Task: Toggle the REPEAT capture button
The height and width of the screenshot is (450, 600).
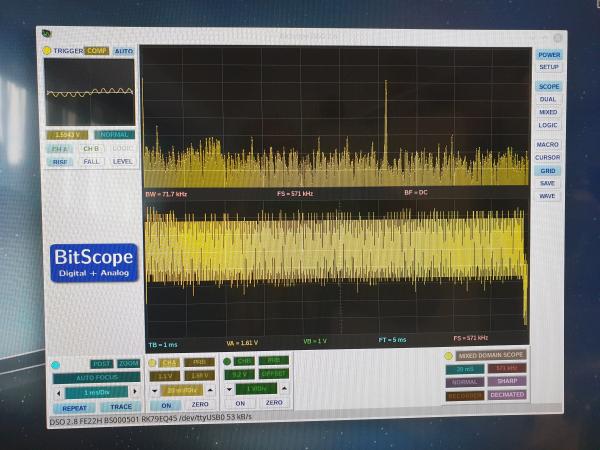Action: 74,408
